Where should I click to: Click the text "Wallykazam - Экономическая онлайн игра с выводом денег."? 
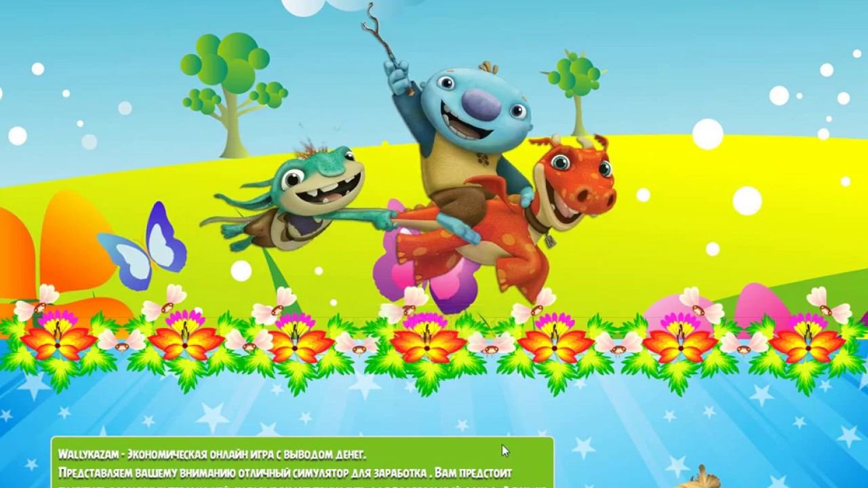212,453
